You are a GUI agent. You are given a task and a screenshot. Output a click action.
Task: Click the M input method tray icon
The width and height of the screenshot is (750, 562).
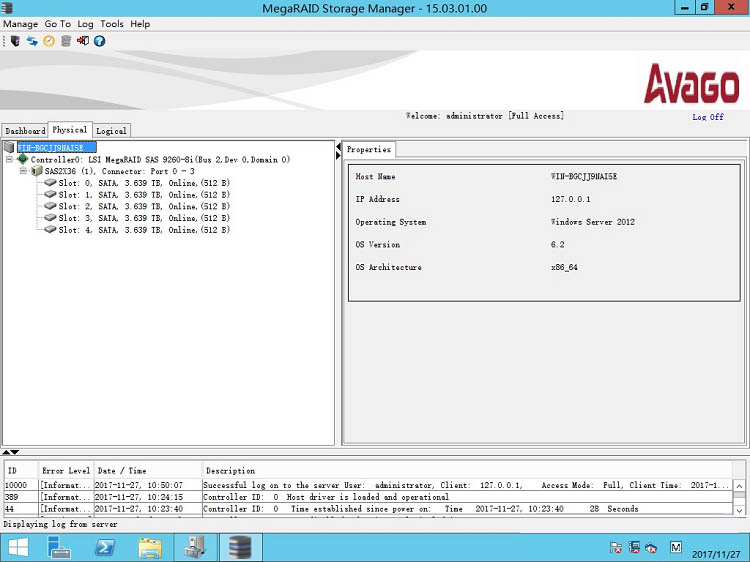[x=675, y=547]
